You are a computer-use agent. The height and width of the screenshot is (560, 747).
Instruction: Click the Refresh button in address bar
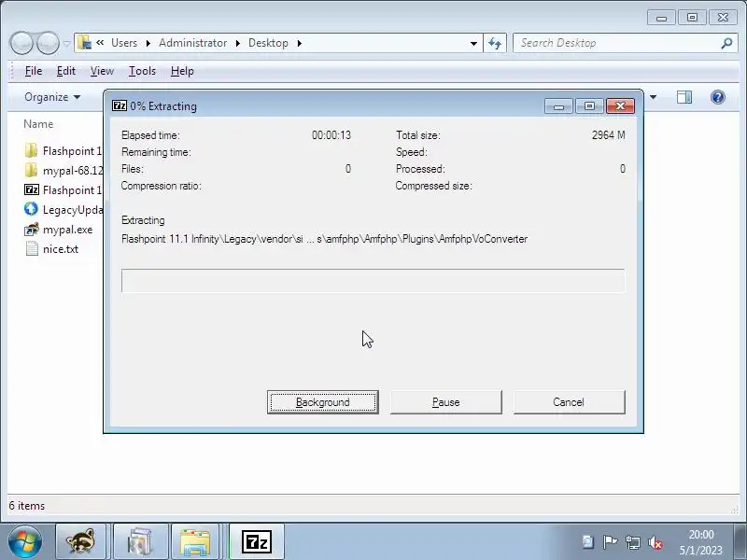pyautogui.click(x=495, y=43)
